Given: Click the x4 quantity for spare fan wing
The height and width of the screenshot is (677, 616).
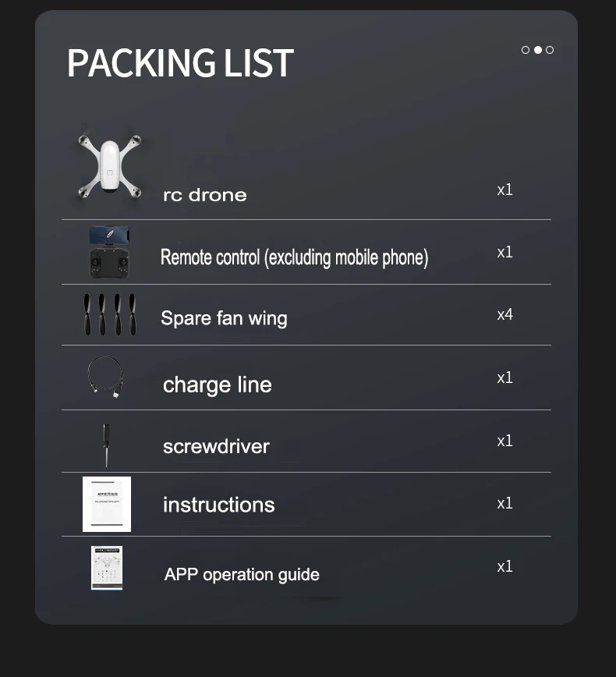Looking at the screenshot, I should pyautogui.click(x=504, y=314).
